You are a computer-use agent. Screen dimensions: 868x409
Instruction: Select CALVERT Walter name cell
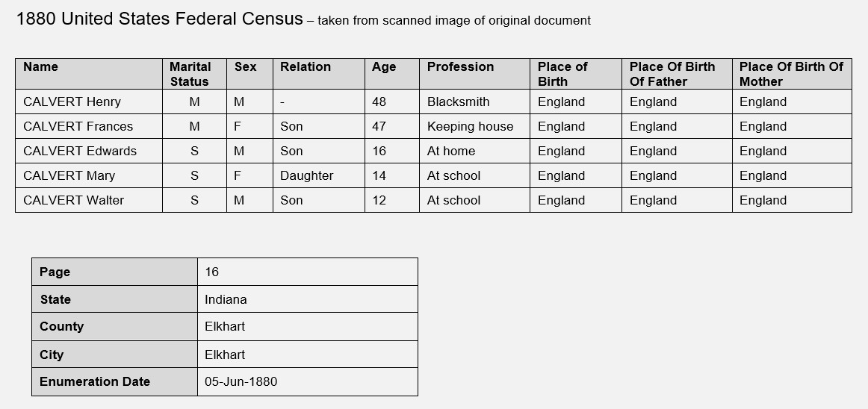coord(89,200)
